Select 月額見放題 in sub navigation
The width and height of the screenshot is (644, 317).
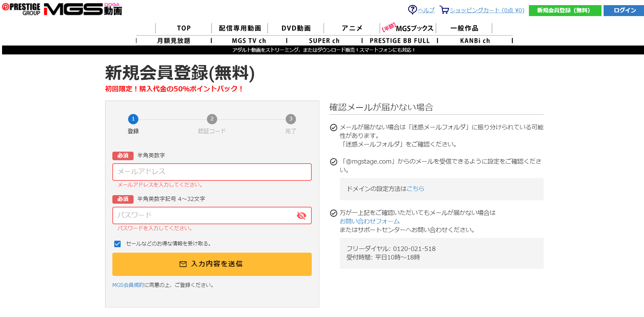(174, 41)
